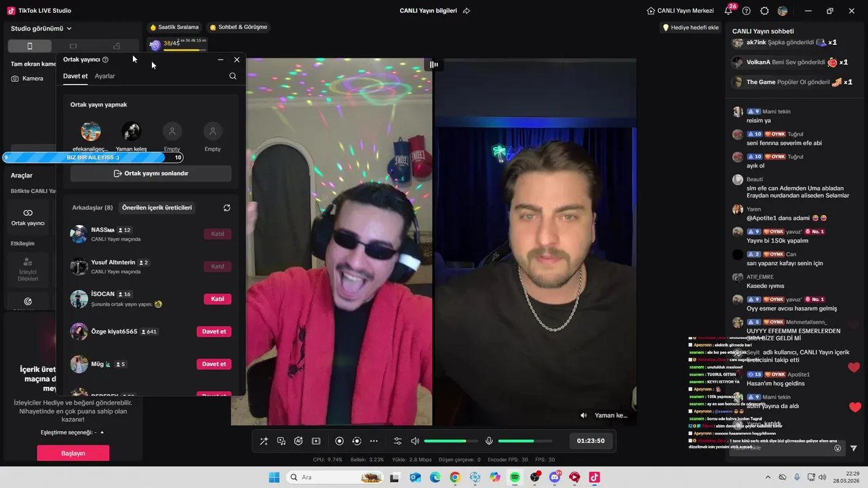Image resolution: width=868 pixels, height=488 pixels.
Task: Click the 01:23:50 live timer
Action: coord(591,441)
